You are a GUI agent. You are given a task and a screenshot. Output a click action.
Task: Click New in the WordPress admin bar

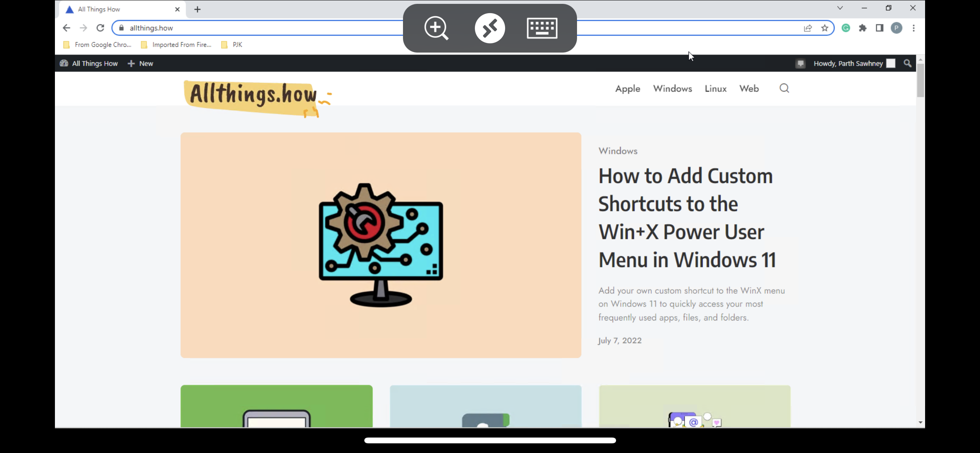pyautogui.click(x=141, y=63)
